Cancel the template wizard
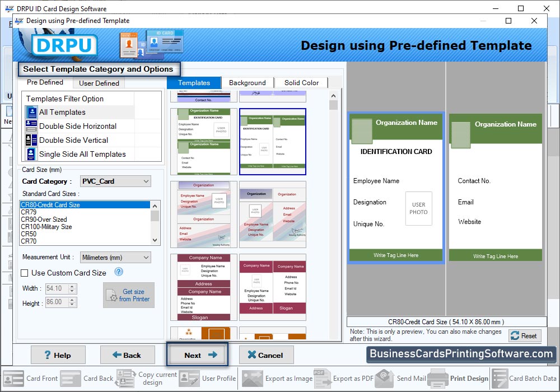 266,355
